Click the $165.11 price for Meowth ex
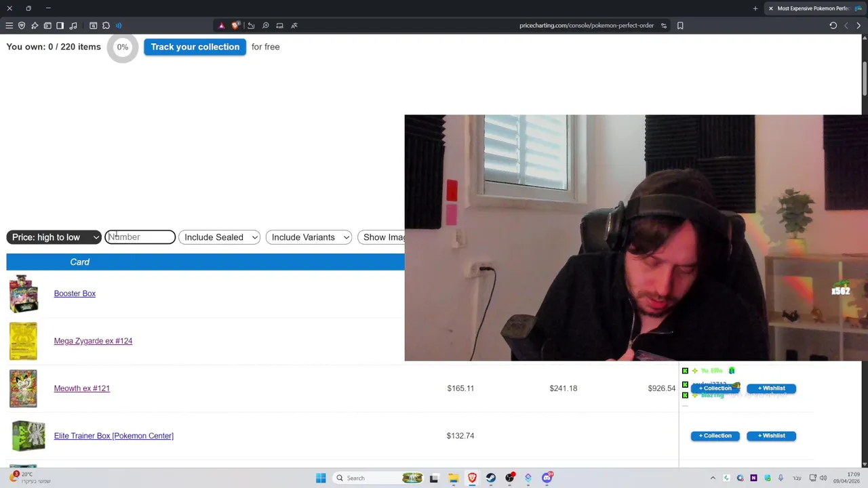The width and height of the screenshot is (868, 488). (x=460, y=388)
